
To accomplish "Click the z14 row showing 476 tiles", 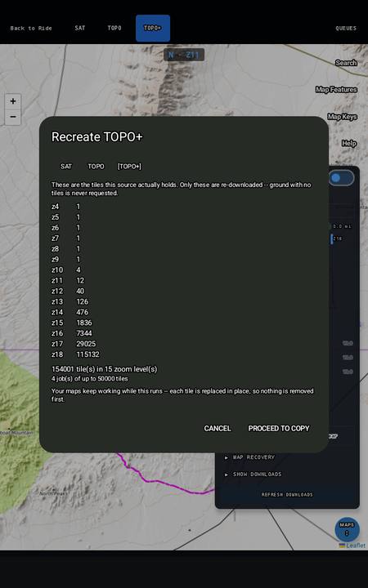I will click(x=70, y=312).
